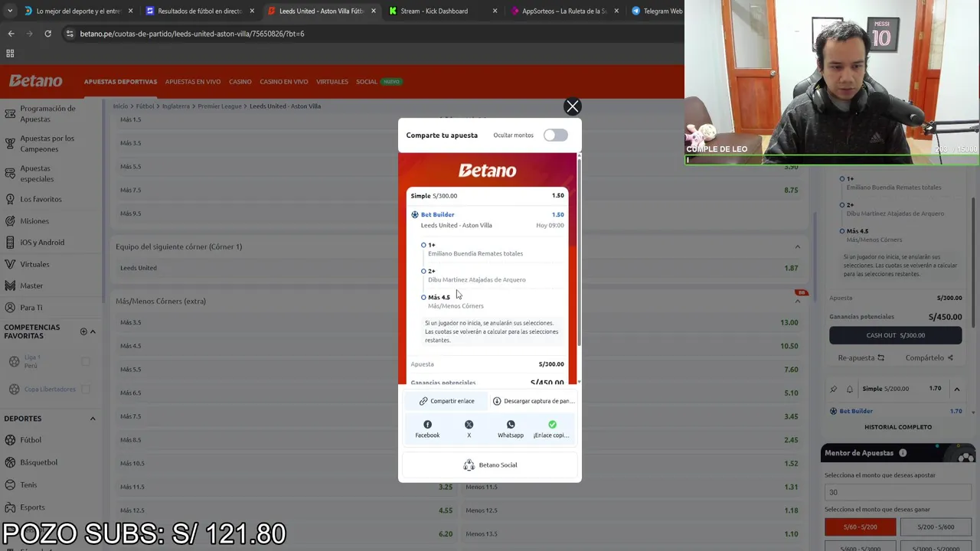Click the green Enlace copiado check icon
This screenshot has width=980, height=551.
(552, 425)
